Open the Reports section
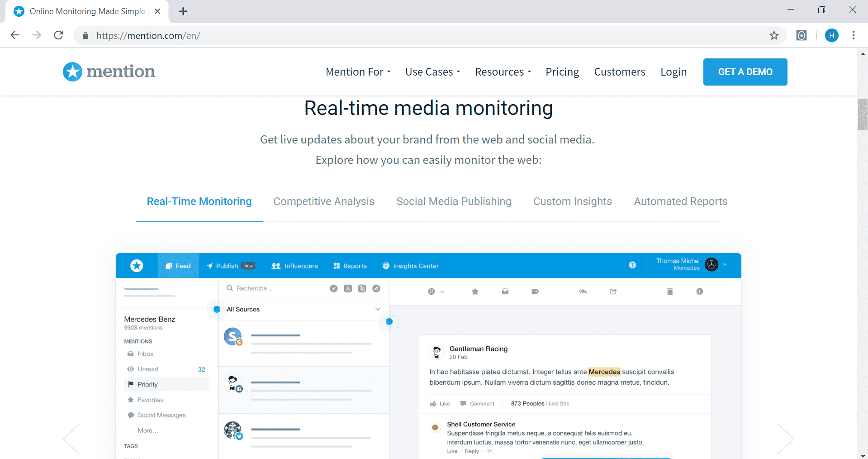This screenshot has height=459, width=868. click(350, 266)
